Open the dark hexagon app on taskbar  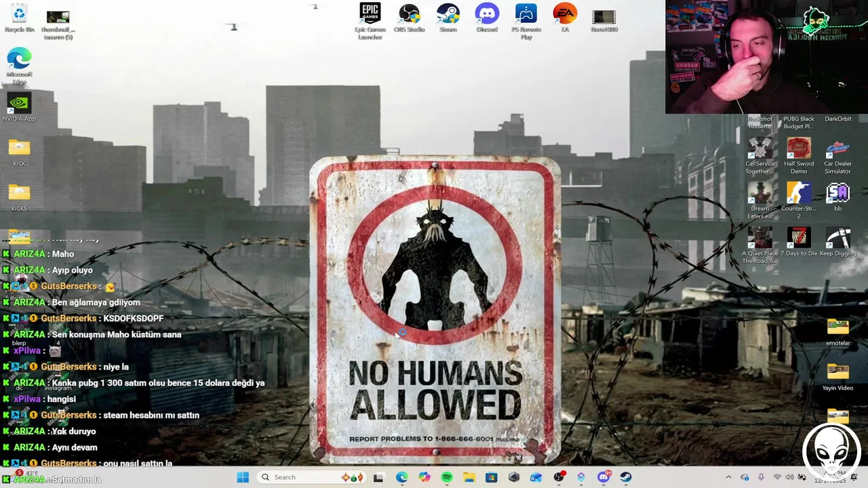click(x=514, y=477)
